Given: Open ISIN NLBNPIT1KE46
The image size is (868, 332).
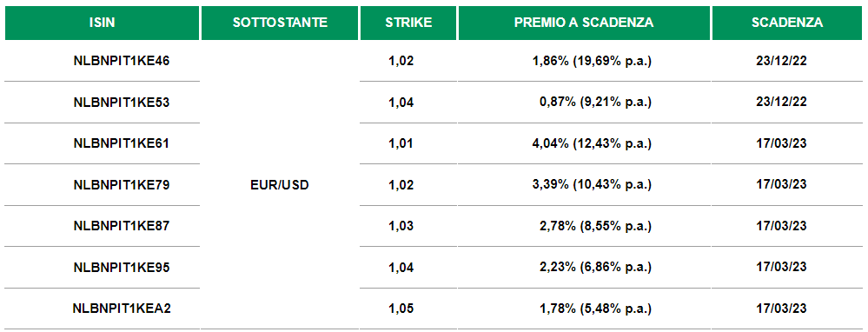Looking at the screenshot, I should pos(122,61).
